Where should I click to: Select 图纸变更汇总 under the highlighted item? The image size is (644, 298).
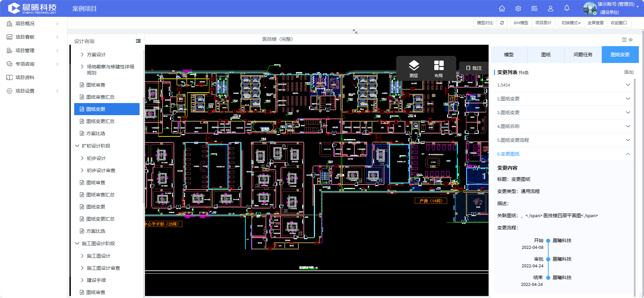(100, 121)
